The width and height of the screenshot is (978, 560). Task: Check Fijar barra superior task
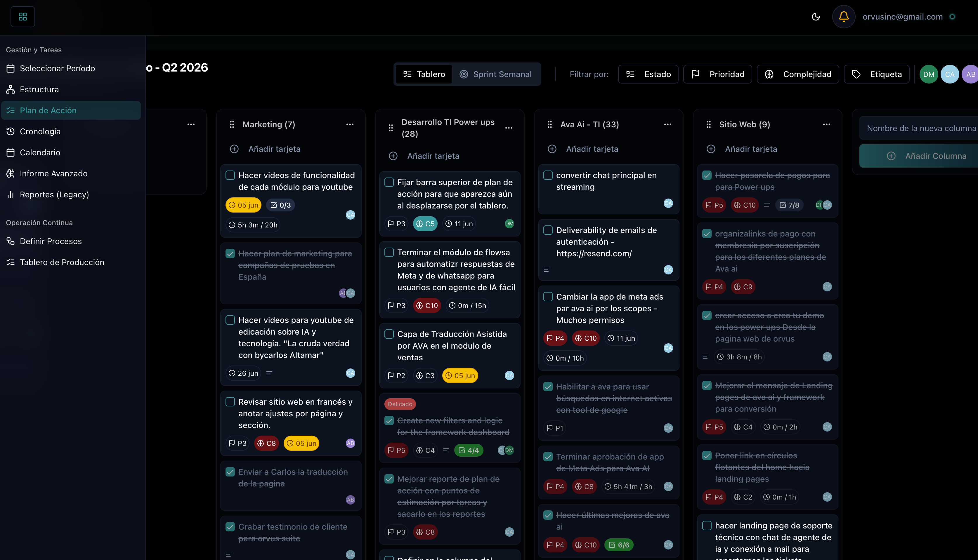click(x=389, y=182)
